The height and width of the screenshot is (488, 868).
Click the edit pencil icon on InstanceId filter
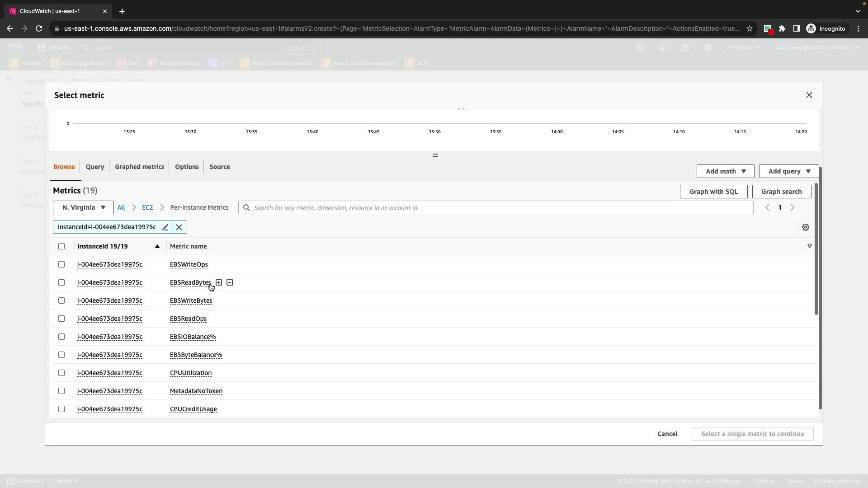pyautogui.click(x=165, y=227)
